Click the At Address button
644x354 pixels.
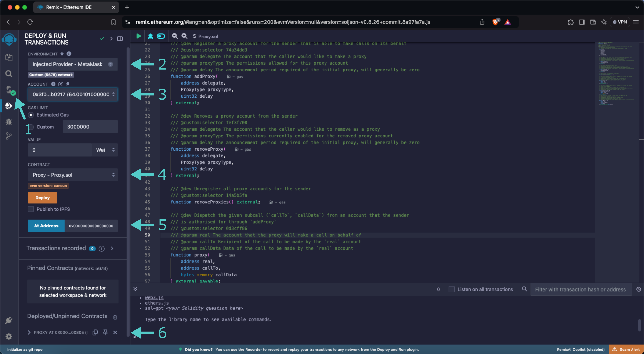[x=46, y=226]
